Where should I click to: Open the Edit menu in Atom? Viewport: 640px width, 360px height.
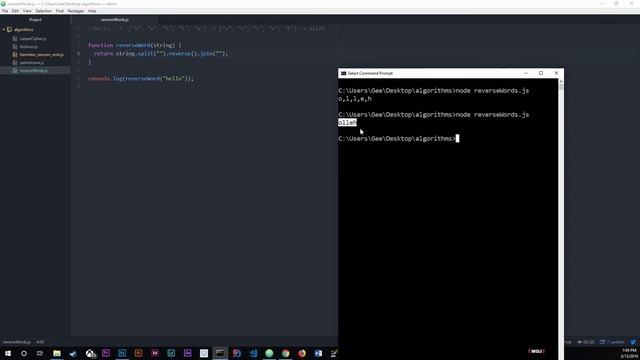[15, 11]
